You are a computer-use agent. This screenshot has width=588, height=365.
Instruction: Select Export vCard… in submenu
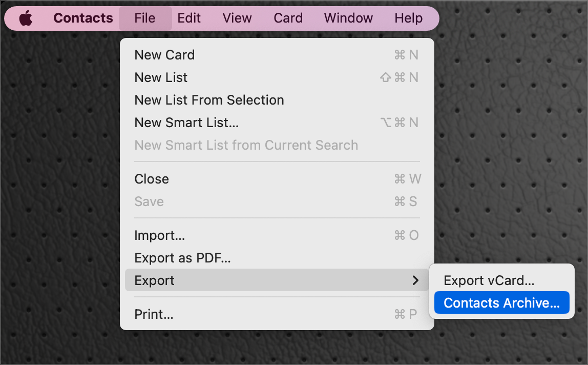point(489,280)
